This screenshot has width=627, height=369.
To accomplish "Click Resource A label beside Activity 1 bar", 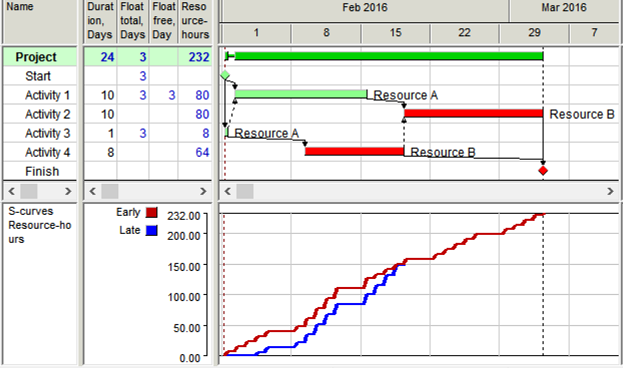I will (x=406, y=95).
